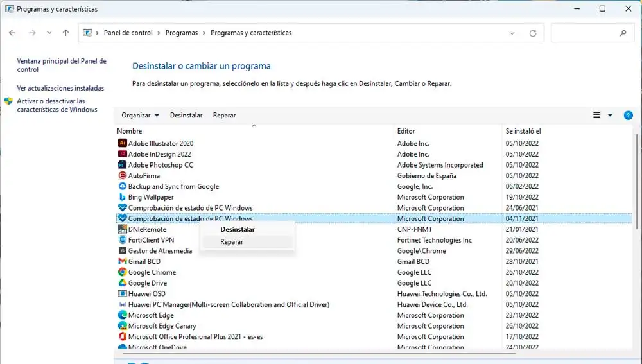Click the date 19/10/2022
Image resolution: width=642 pixels, height=364 pixels.
[x=522, y=197]
